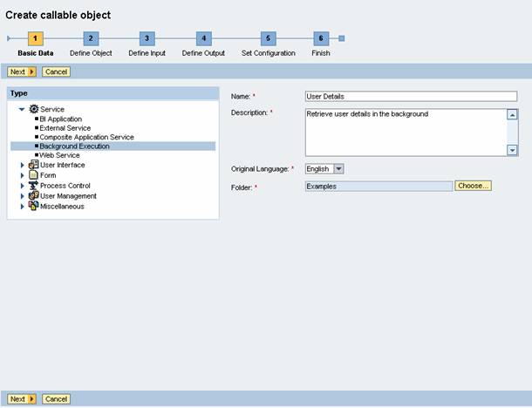
Task: Select Composite Application Service type
Action: [86, 137]
